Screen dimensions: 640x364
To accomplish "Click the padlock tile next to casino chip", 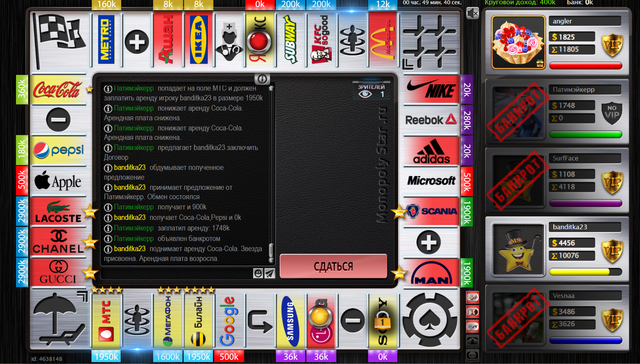I will pyautogui.click(x=383, y=321).
